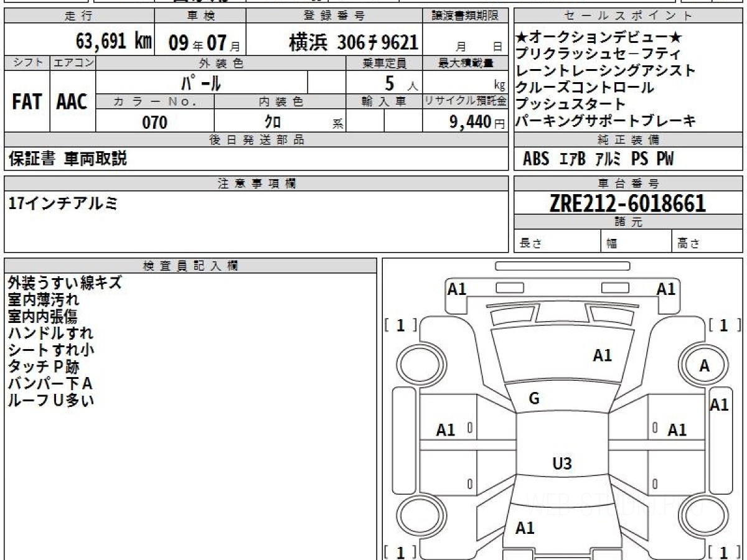Screen dimensions: 747x560
Task: Select the 純正装備 header
Action: tap(628, 141)
